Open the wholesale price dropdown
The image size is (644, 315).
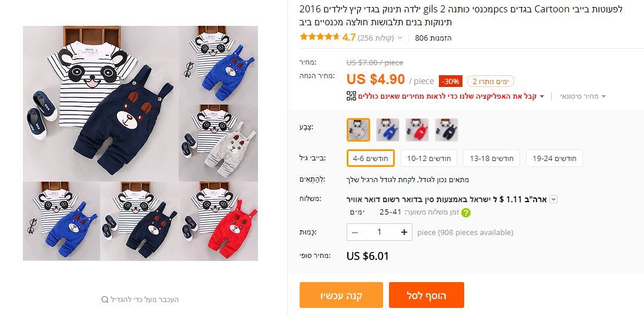603,96
